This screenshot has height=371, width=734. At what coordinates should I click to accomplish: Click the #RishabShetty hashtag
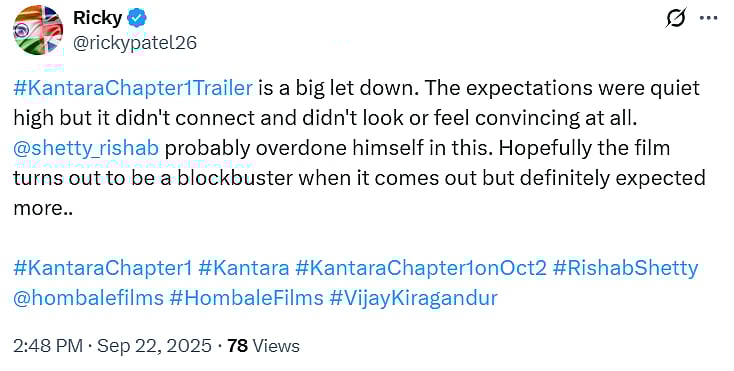625,268
